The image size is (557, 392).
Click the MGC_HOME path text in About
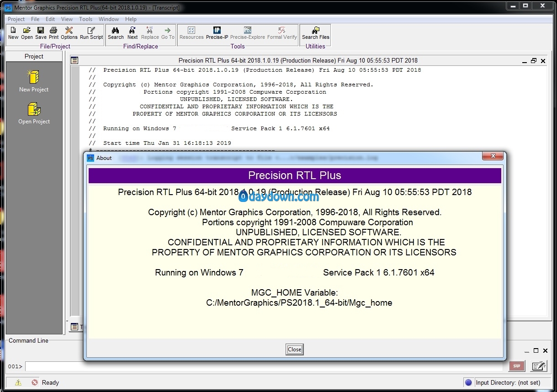(299, 302)
